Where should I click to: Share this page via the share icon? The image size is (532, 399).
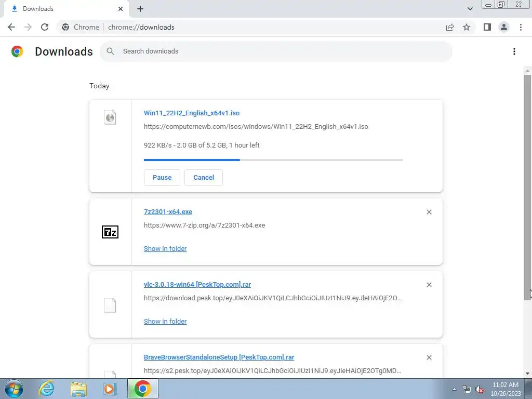click(450, 27)
